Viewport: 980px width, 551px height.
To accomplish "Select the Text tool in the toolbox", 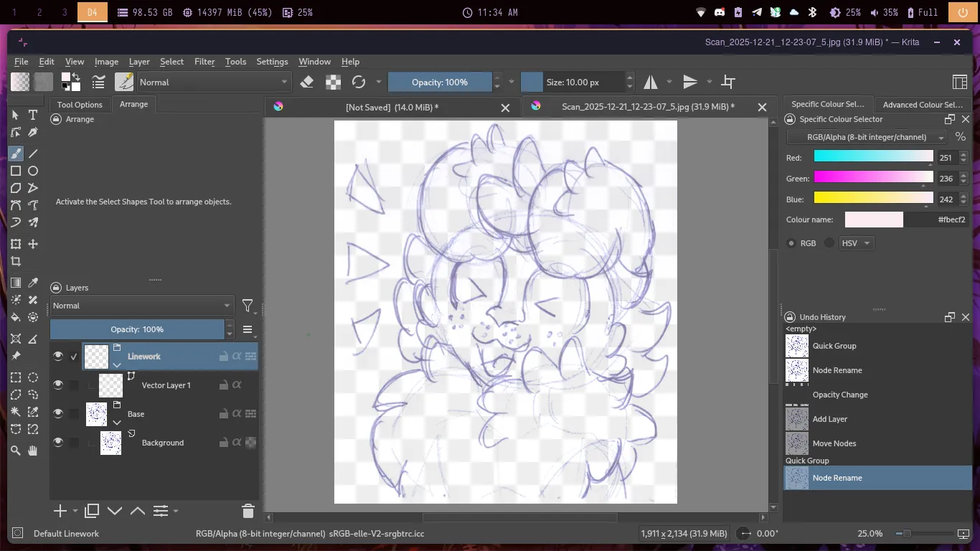I will (33, 115).
